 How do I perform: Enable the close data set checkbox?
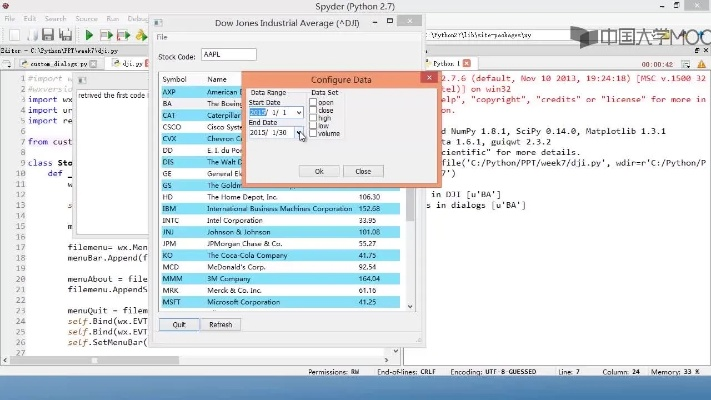(x=313, y=110)
